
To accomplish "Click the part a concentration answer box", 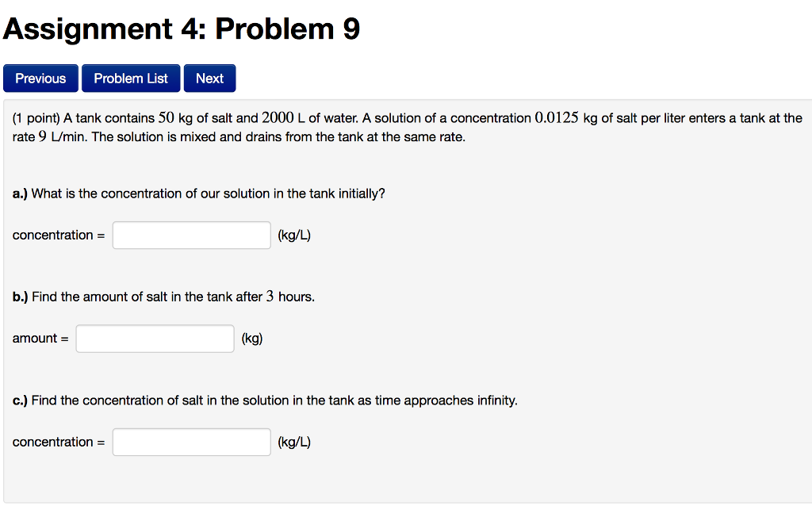I will pos(191,235).
